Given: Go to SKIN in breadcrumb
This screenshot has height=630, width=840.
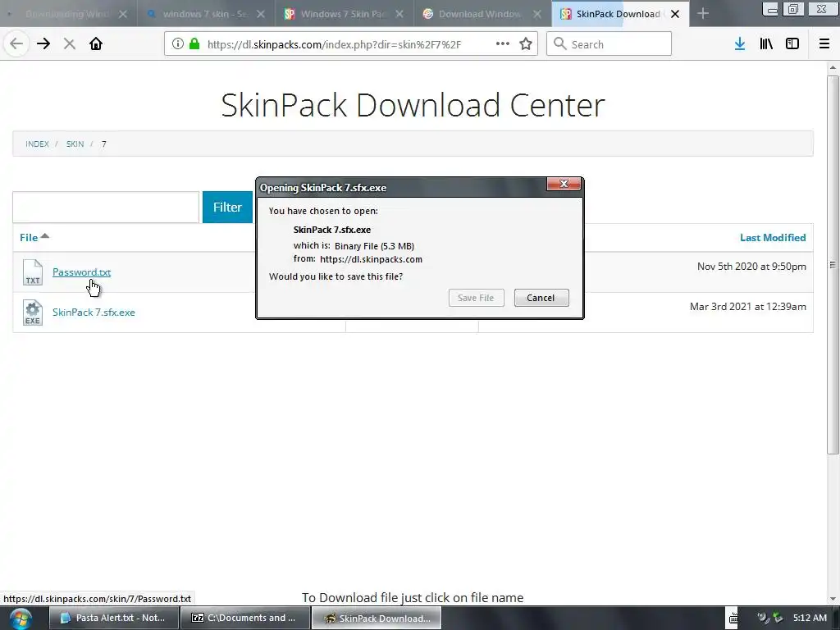Looking at the screenshot, I should point(75,144).
